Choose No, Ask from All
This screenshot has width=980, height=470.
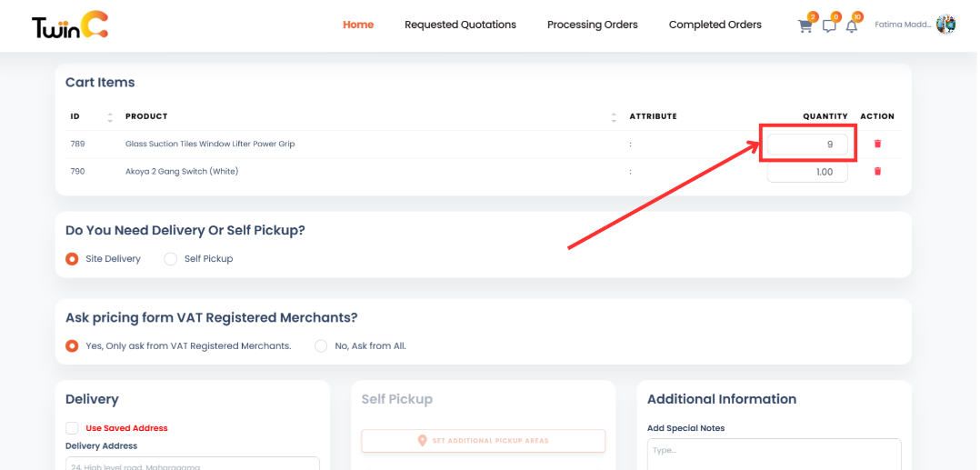click(321, 345)
